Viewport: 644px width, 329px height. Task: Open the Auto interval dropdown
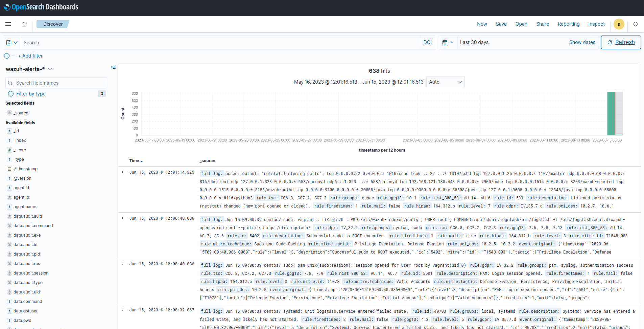(445, 82)
